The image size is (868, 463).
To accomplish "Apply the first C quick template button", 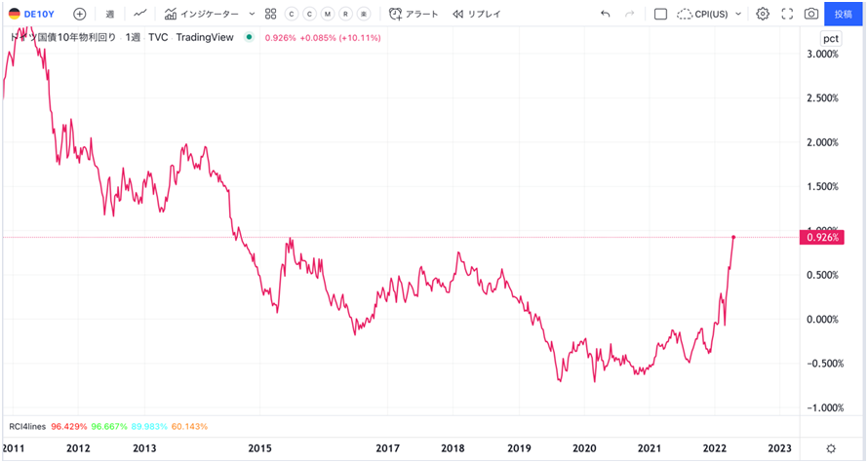I will [292, 14].
